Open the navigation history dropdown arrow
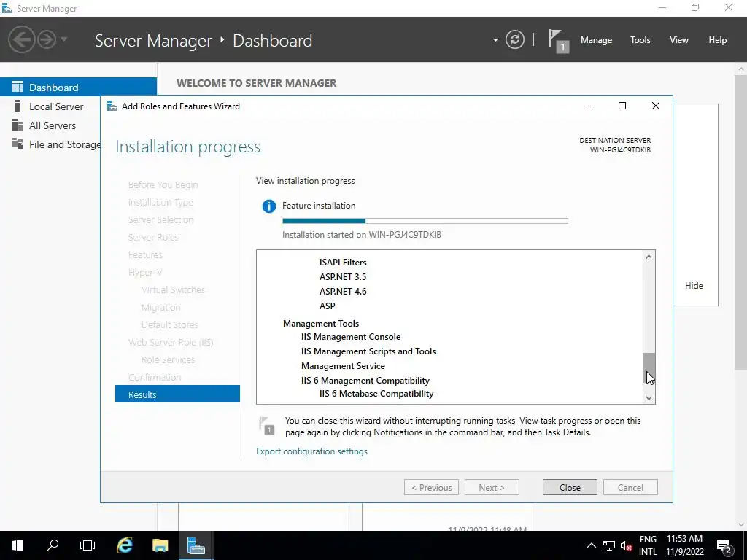Viewport: 747px width, 560px height. pos(64,39)
